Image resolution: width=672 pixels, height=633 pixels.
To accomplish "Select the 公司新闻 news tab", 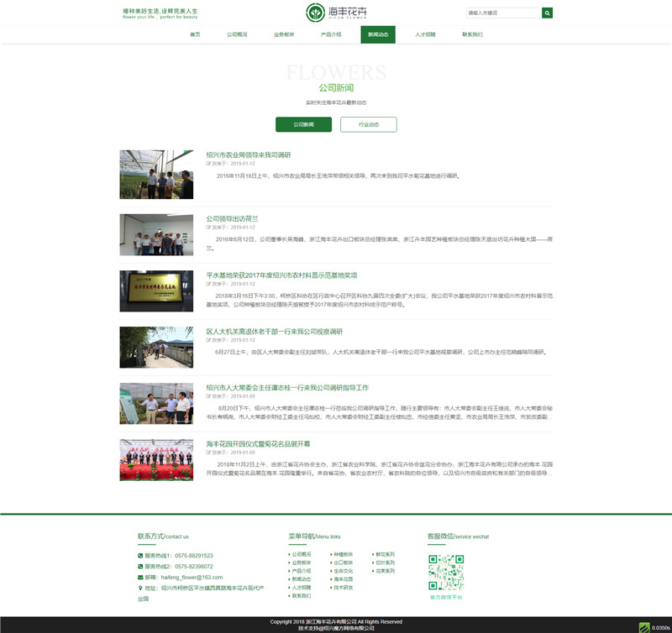I will click(303, 124).
